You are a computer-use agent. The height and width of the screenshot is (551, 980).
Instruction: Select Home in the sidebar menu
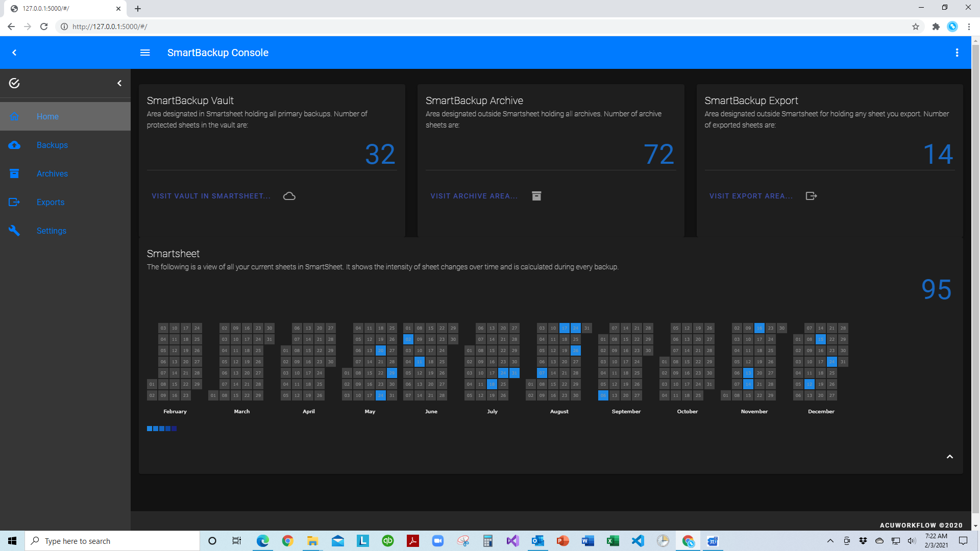tap(47, 116)
